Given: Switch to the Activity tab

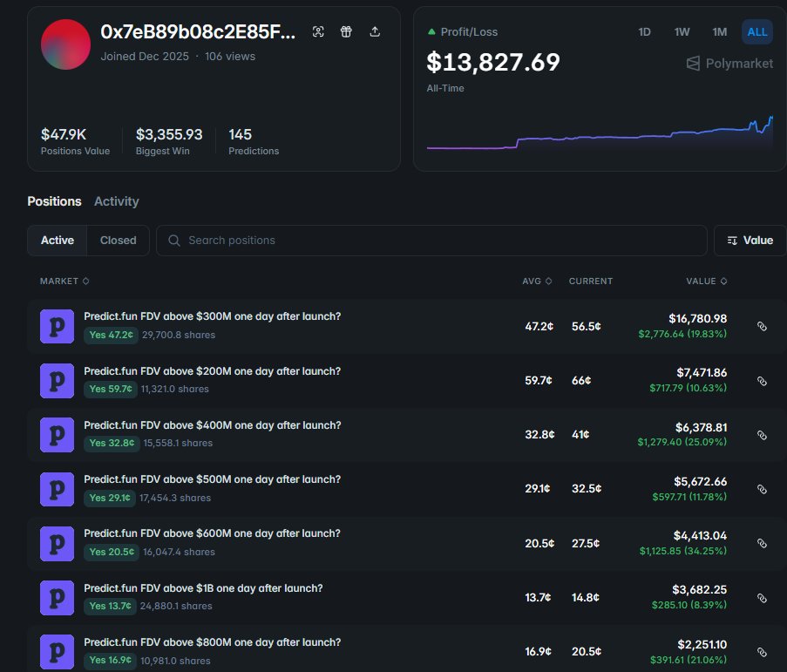Looking at the screenshot, I should pos(117,201).
